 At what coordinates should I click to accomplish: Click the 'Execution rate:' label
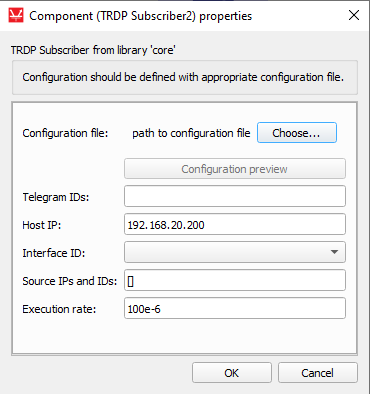point(59,309)
